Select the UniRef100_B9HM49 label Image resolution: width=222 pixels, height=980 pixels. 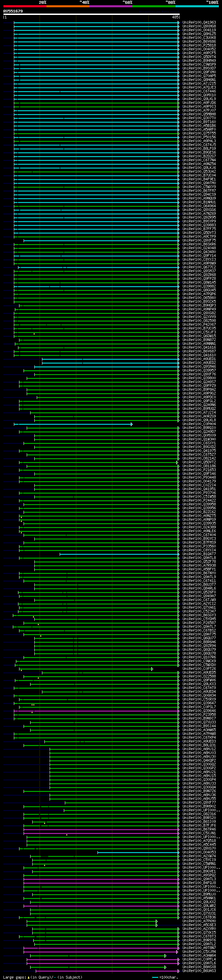point(199,60)
